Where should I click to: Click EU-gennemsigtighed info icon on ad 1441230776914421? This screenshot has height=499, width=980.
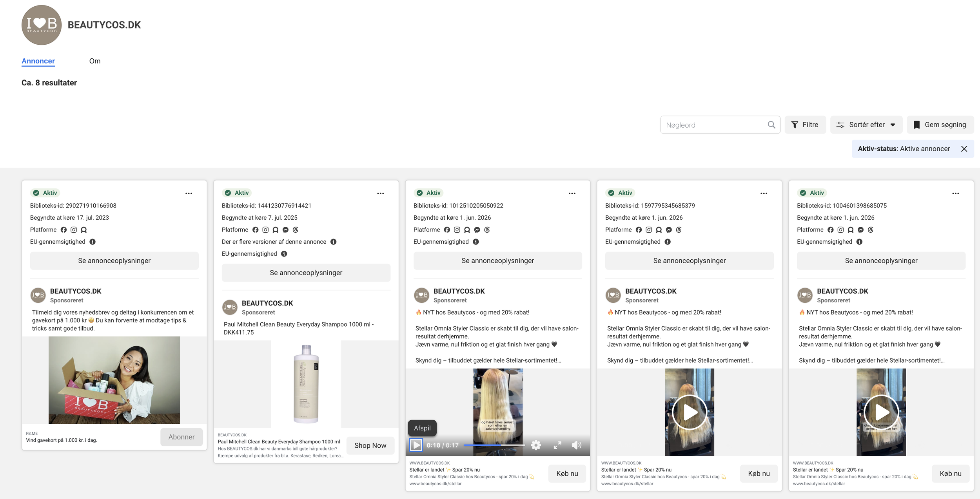(x=284, y=254)
